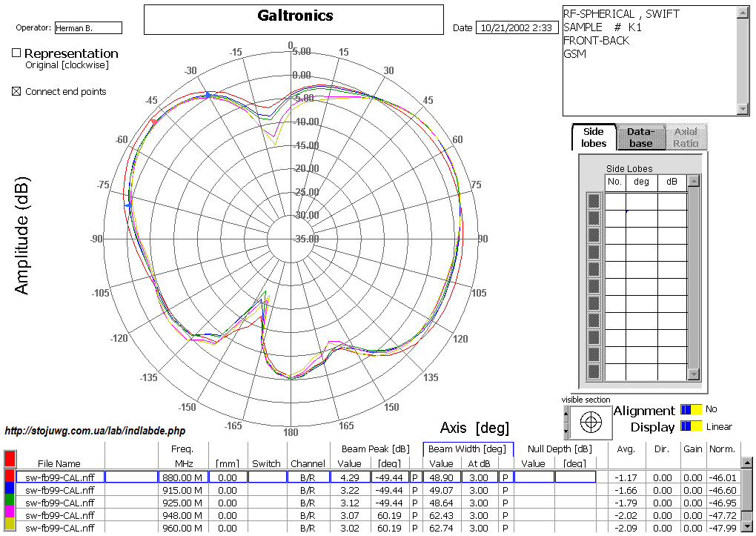Click the bottom row selector in Side Lobes table
The image size is (756, 536).
[x=594, y=371]
